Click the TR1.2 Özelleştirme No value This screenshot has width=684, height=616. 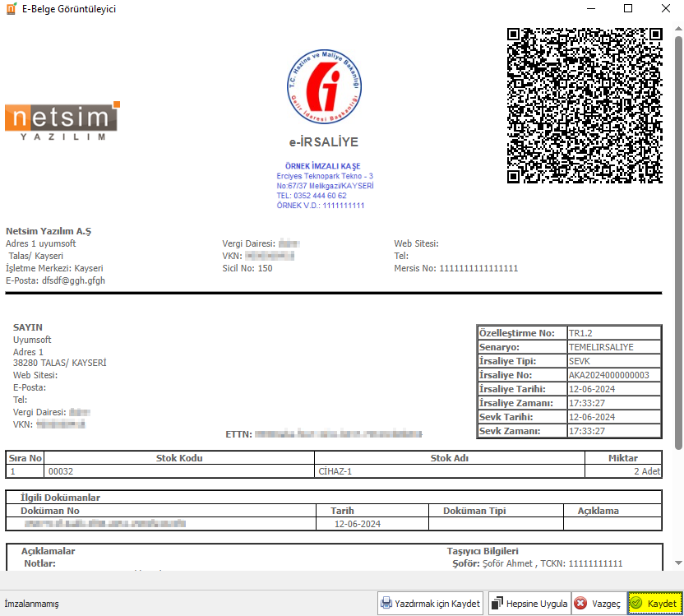[614, 333]
